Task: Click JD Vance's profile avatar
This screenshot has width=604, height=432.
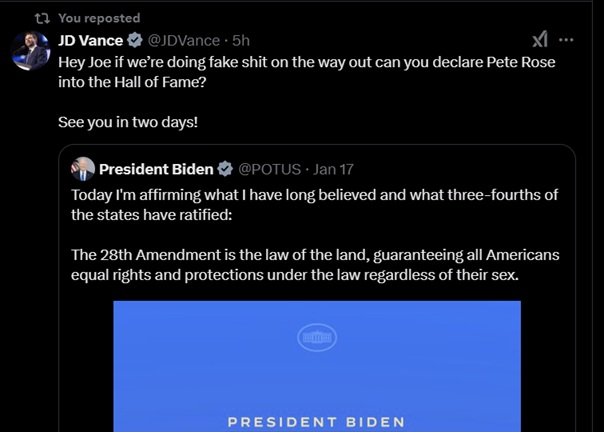Action: click(31, 52)
